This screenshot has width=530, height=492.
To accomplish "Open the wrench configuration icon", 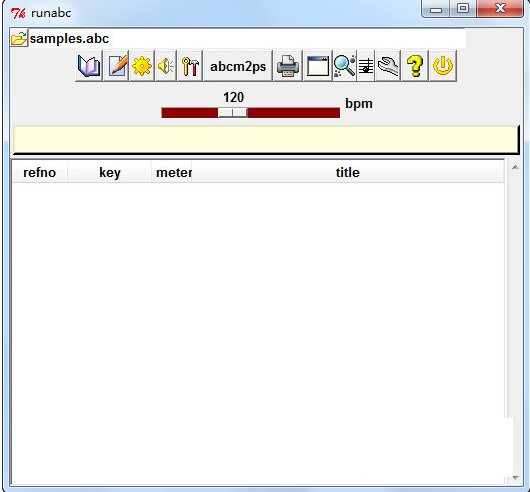I will (388, 66).
